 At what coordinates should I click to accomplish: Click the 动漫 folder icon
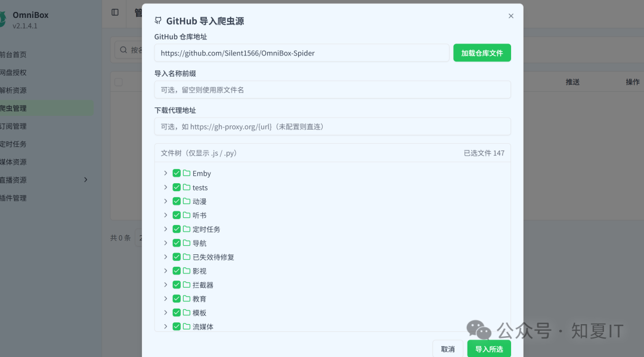[187, 201]
